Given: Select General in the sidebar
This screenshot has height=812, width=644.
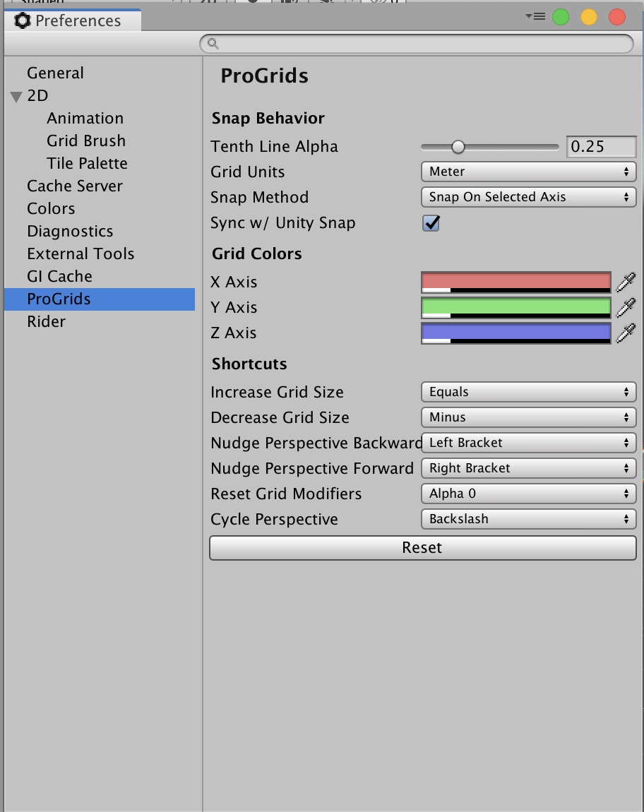Looking at the screenshot, I should 55,73.
